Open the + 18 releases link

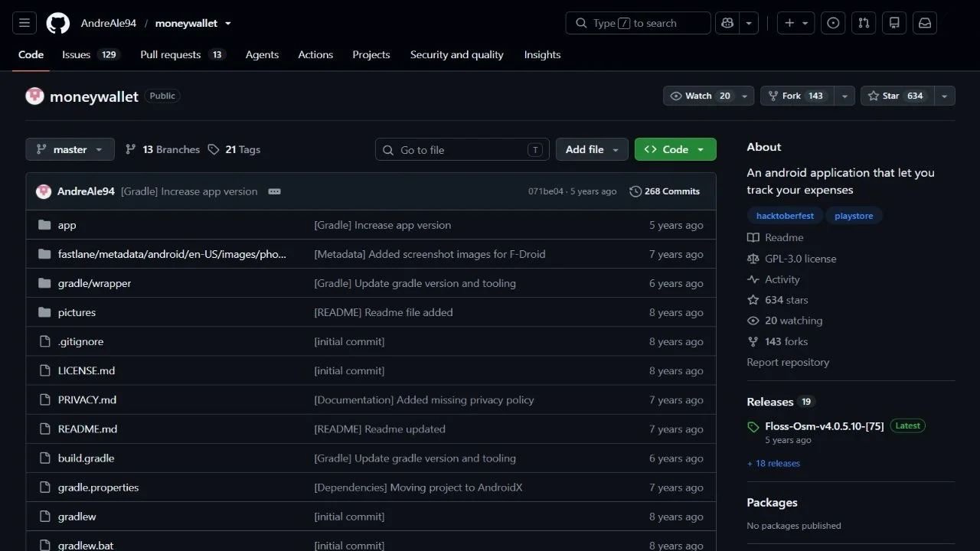[x=773, y=463]
